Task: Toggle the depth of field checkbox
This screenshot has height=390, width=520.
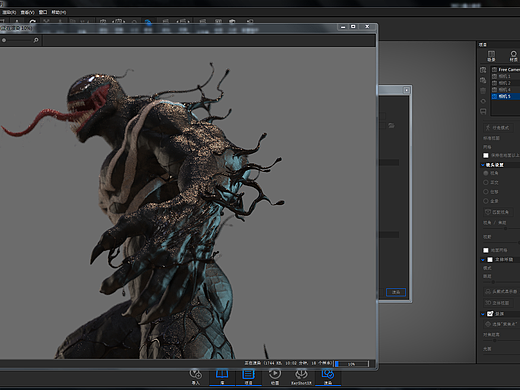Action: tap(490, 314)
